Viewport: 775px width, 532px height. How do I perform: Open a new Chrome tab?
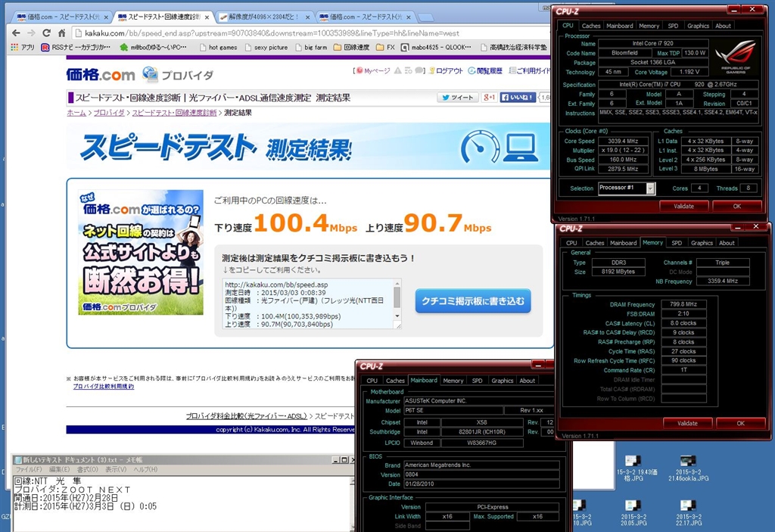425,17
